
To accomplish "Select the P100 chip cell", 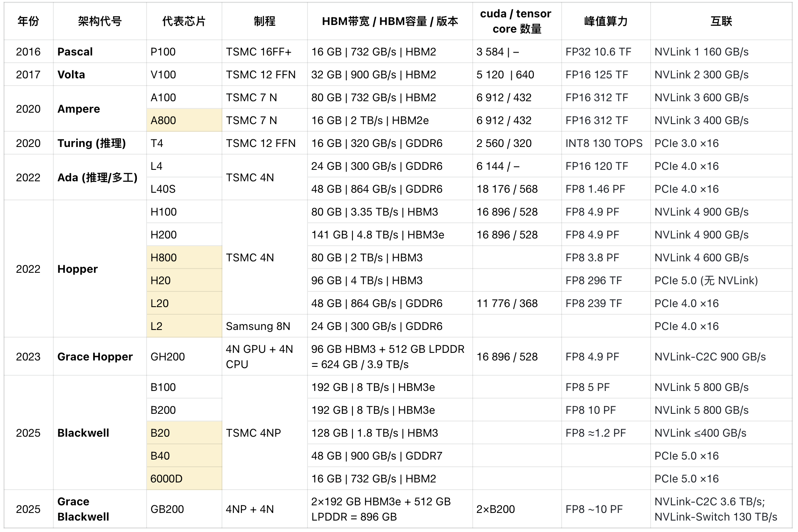I will [184, 52].
